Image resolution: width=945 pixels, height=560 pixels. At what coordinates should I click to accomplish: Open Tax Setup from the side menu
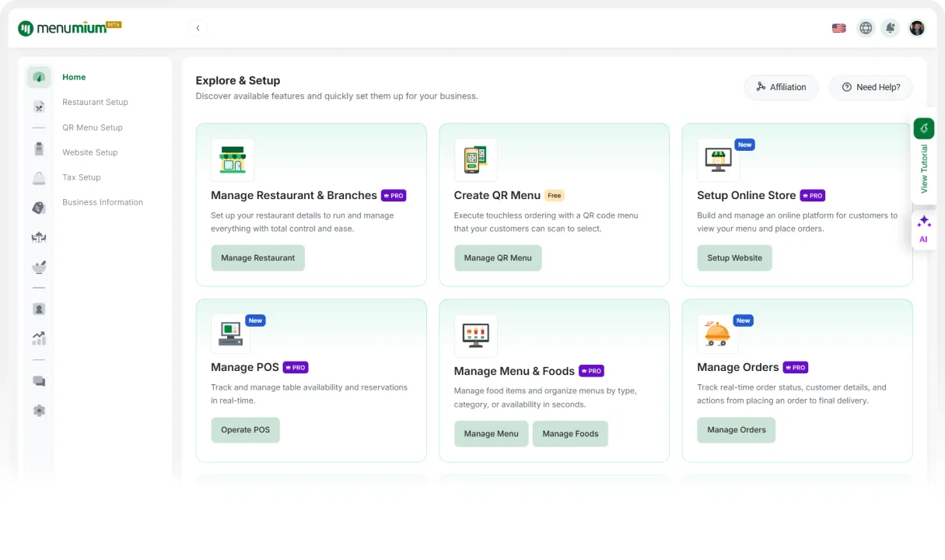(82, 177)
